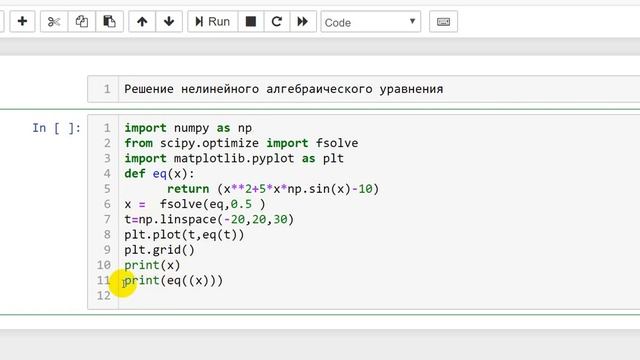Click the 'plt.plot(t,eq(t))' line
Viewport: 640px width, 360px height.
click(184, 235)
